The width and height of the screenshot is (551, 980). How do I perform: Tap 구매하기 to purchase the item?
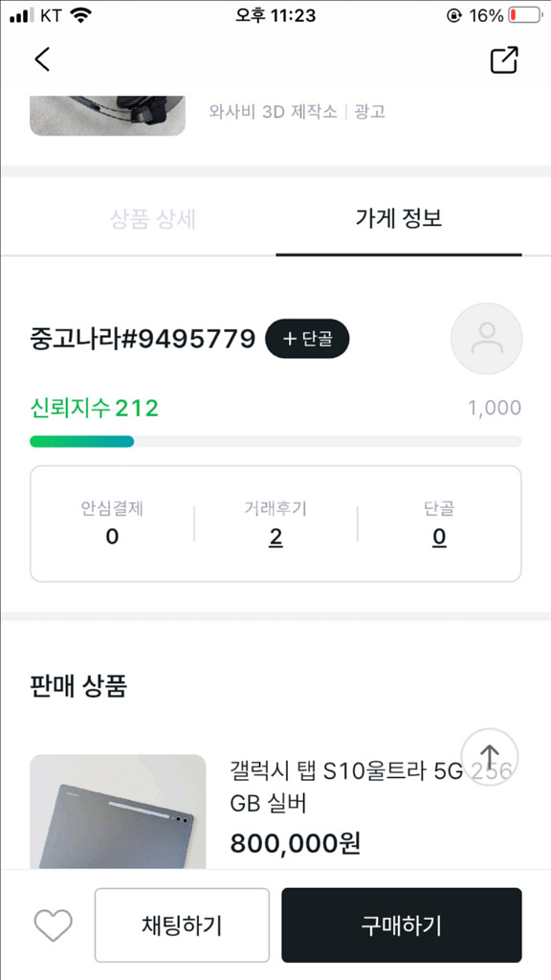coord(401,924)
